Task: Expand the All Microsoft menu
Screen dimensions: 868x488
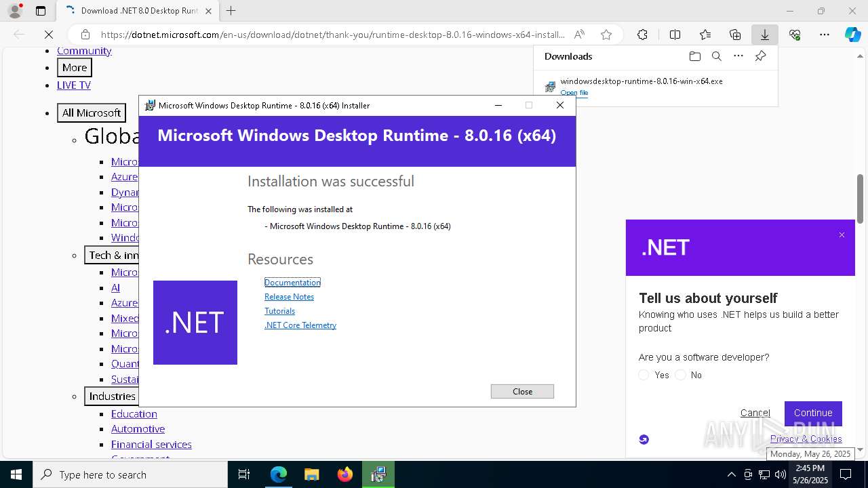Action: point(92,113)
